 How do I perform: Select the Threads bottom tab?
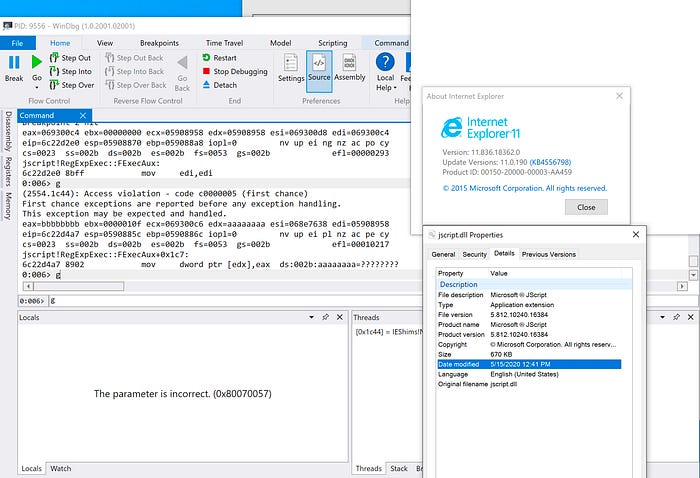(x=368, y=468)
